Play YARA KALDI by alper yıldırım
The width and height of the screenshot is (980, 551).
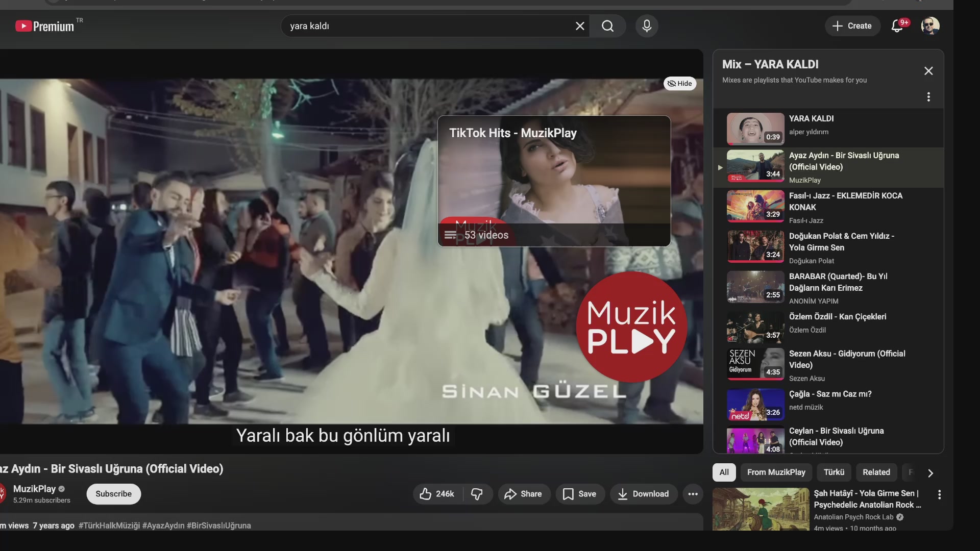point(828,129)
